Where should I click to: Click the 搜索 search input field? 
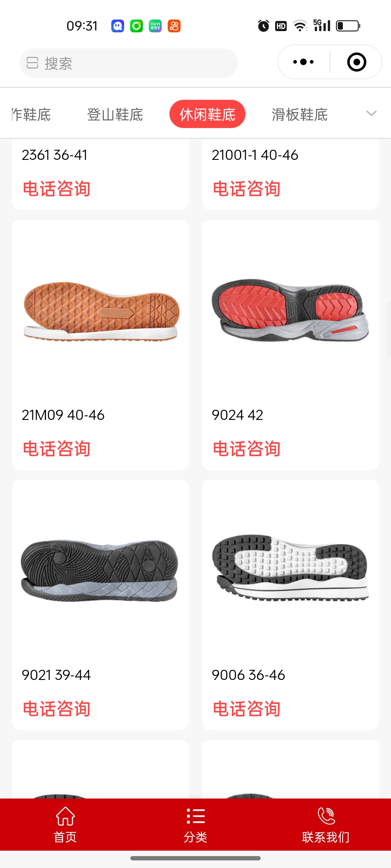coord(129,63)
